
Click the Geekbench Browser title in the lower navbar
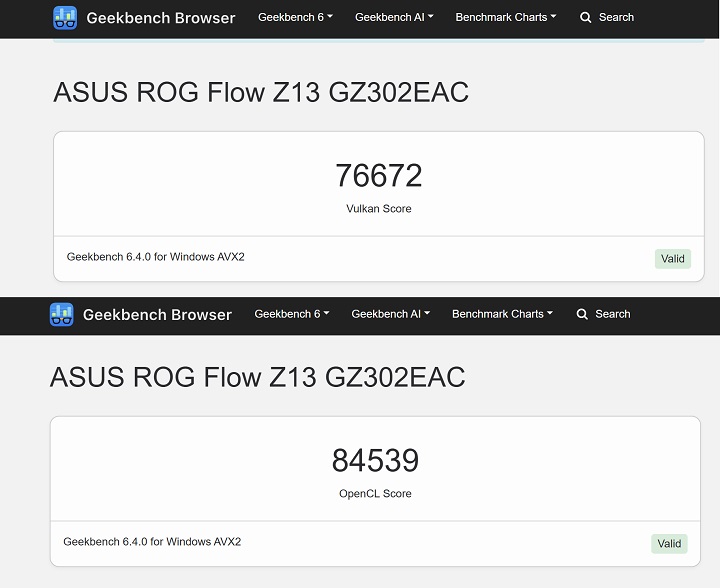157,314
